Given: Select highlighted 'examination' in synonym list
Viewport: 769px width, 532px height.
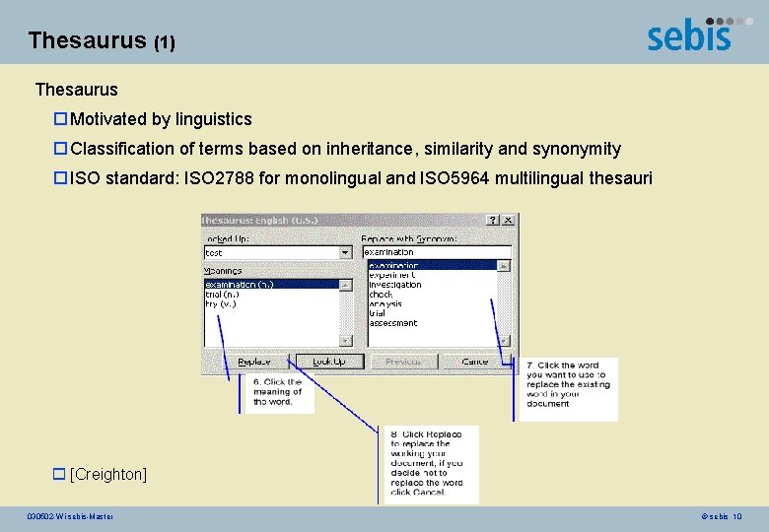Looking at the screenshot, I should (433, 266).
